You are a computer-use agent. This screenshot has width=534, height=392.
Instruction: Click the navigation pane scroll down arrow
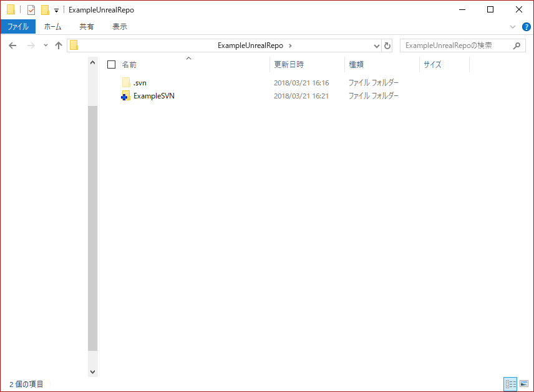pyautogui.click(x=92, y=371)
